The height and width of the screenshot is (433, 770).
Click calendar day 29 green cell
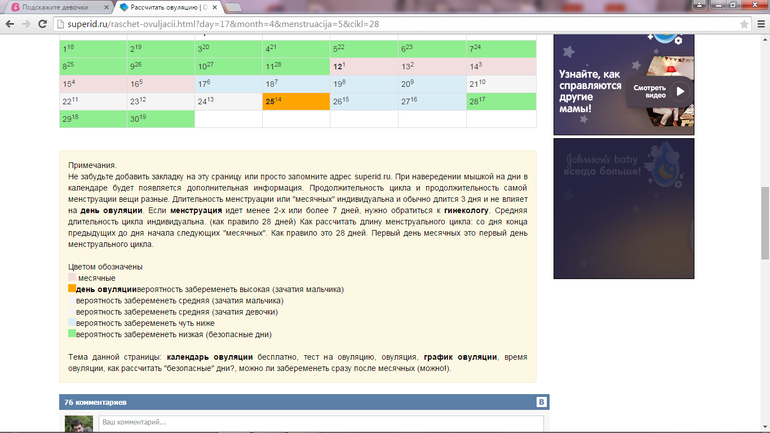click(93, 119)
